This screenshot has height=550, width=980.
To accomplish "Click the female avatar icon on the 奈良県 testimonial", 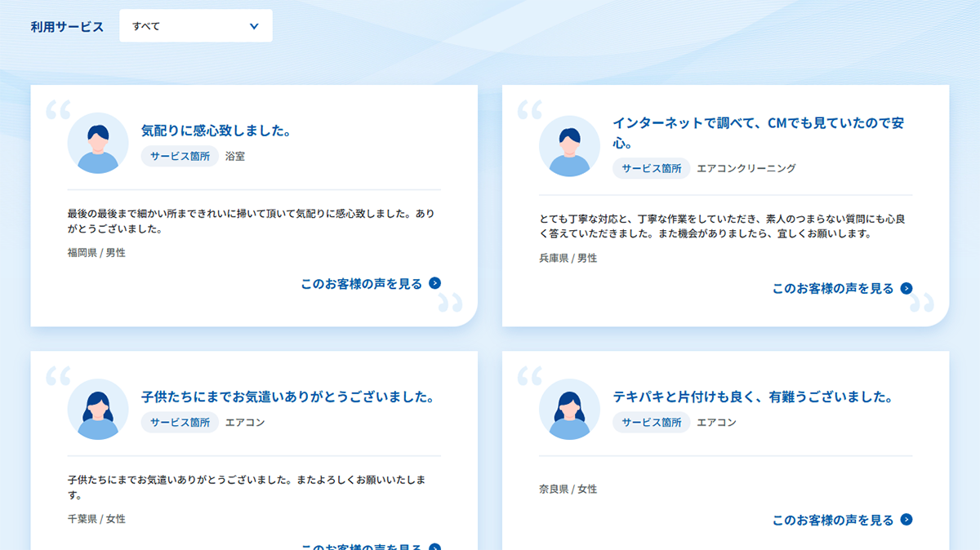I will pyautogui.click(x=569, y=410).
